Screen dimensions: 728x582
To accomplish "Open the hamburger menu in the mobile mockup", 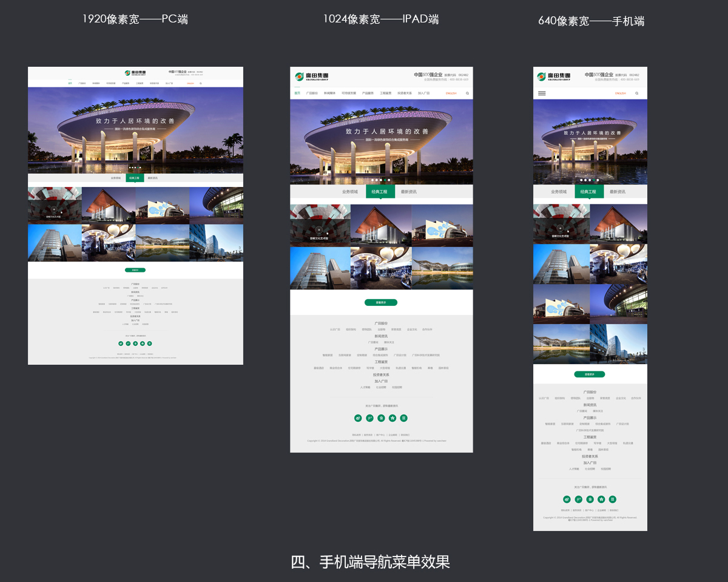I will pos(542,93).
